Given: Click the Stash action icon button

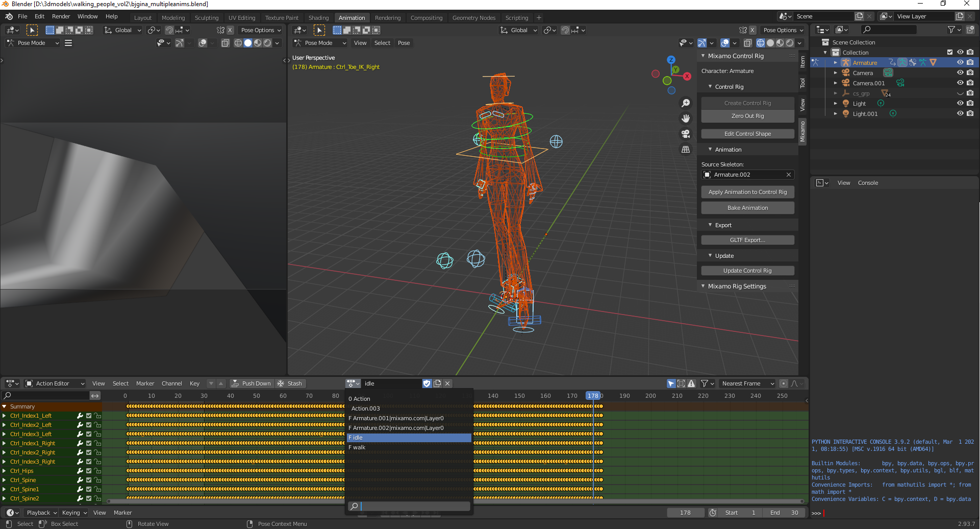Looking at the screenshot, I should 290,383.
